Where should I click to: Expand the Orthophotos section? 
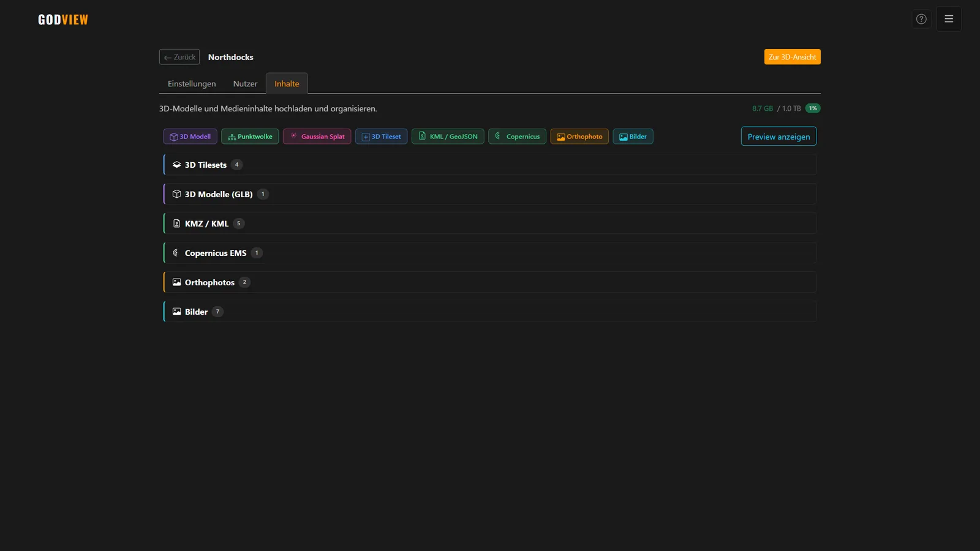point(490,282)
